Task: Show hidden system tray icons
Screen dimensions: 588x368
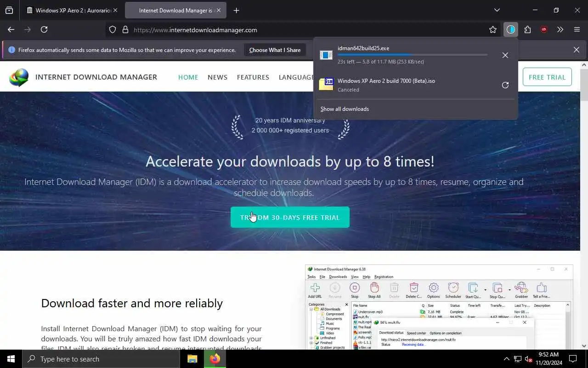Action: click(507, 359)
